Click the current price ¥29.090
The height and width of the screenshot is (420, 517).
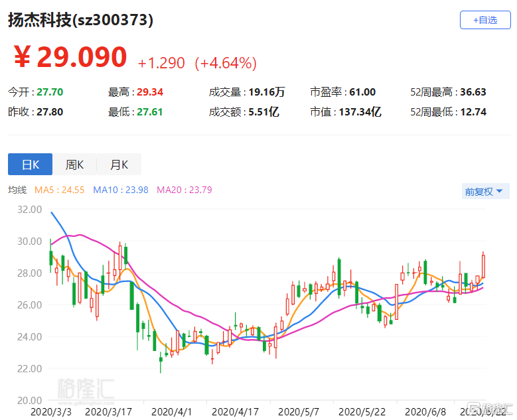click(x=70, y=58)
